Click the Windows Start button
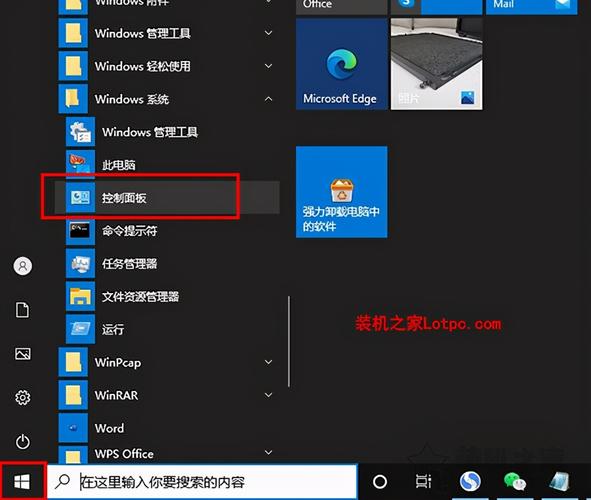 tap(22, 482)
